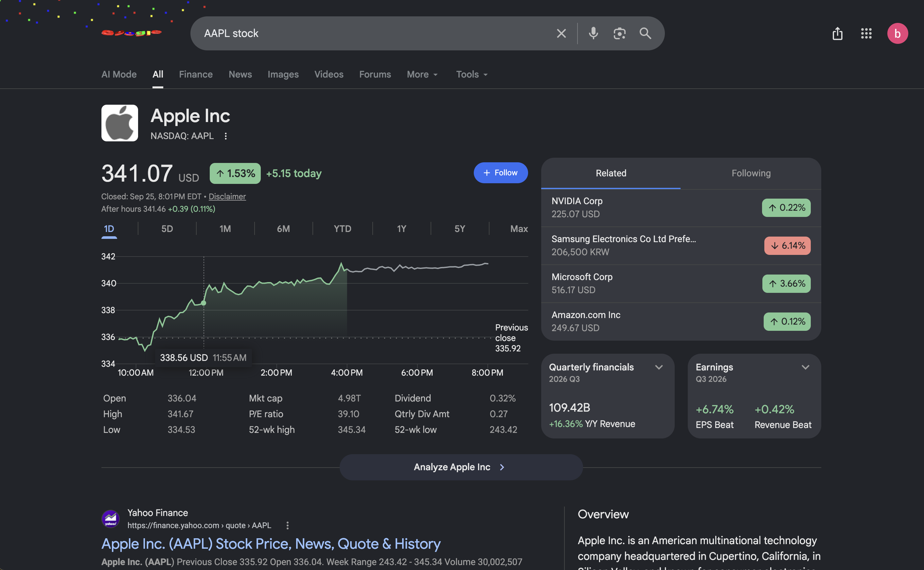Viewport: 924px width, 570px height.
Task: Switch chart range to 1Y
Action: point(401,229)
